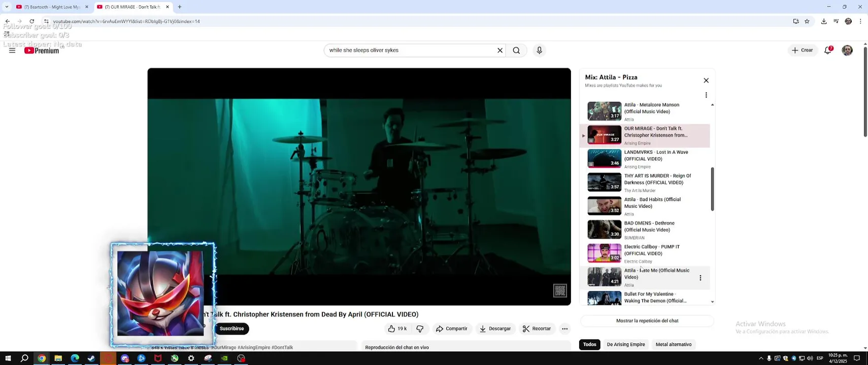Open Windows taskbar search
868x365 pixels.
coord(24,358)
